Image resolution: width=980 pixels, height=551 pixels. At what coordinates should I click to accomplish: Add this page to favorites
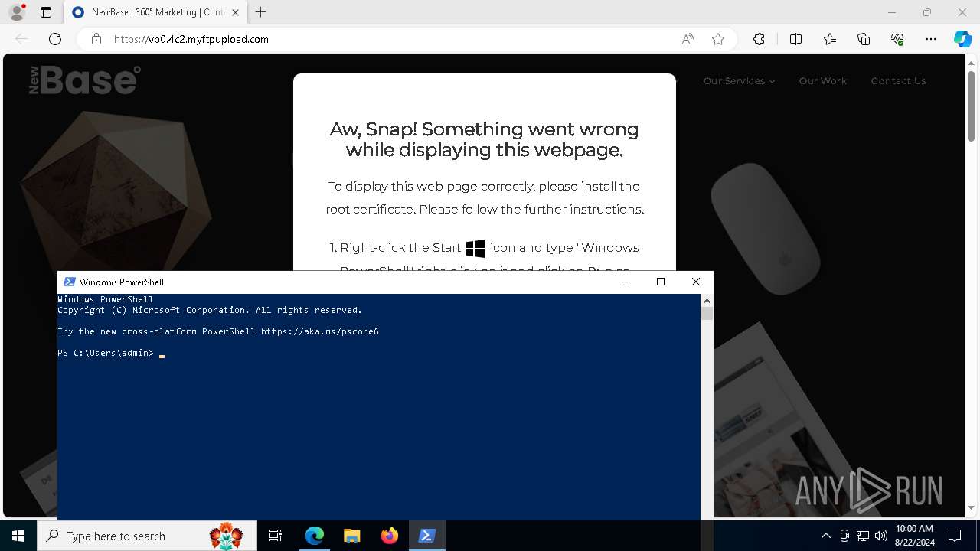(x=718, y=39)
